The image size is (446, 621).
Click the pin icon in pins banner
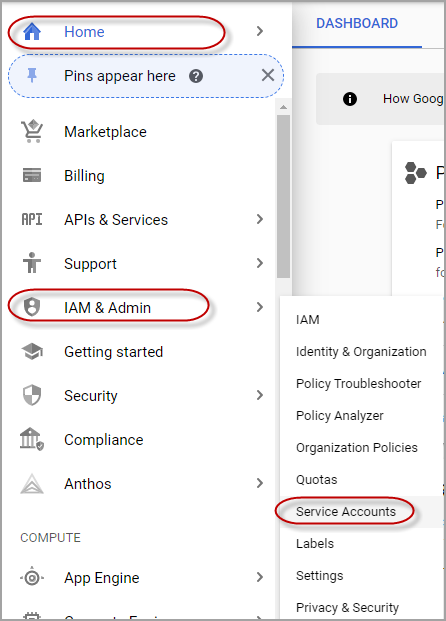click(32, 75)
